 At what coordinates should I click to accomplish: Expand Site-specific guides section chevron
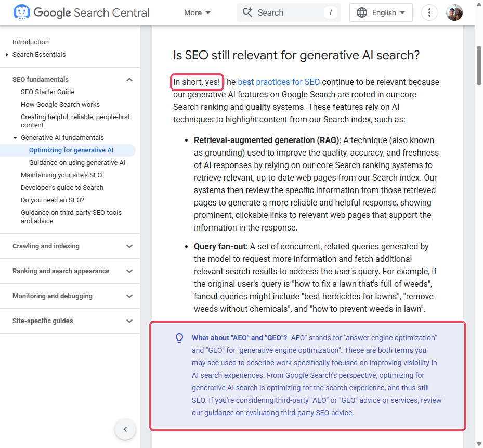point(129,321)
